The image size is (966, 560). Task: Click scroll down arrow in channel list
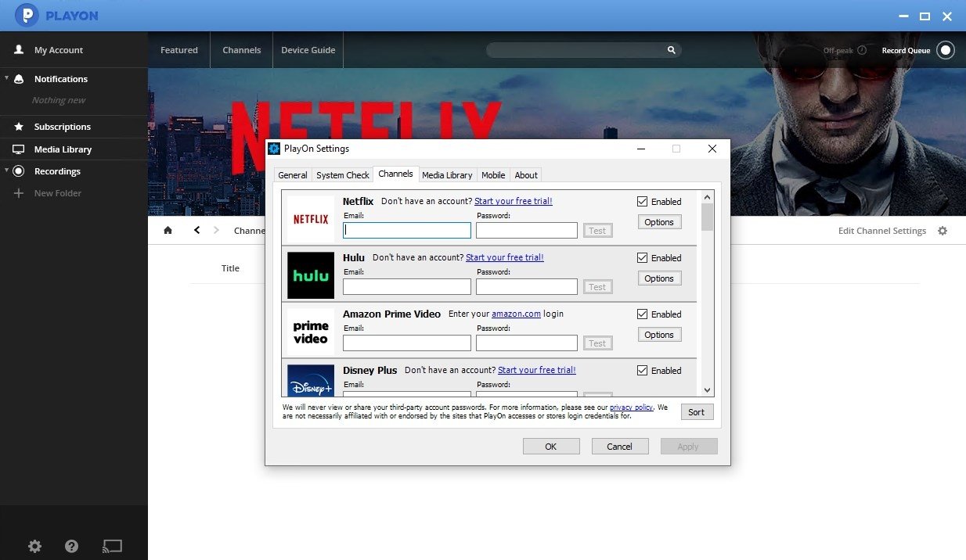tap(708, 389)
